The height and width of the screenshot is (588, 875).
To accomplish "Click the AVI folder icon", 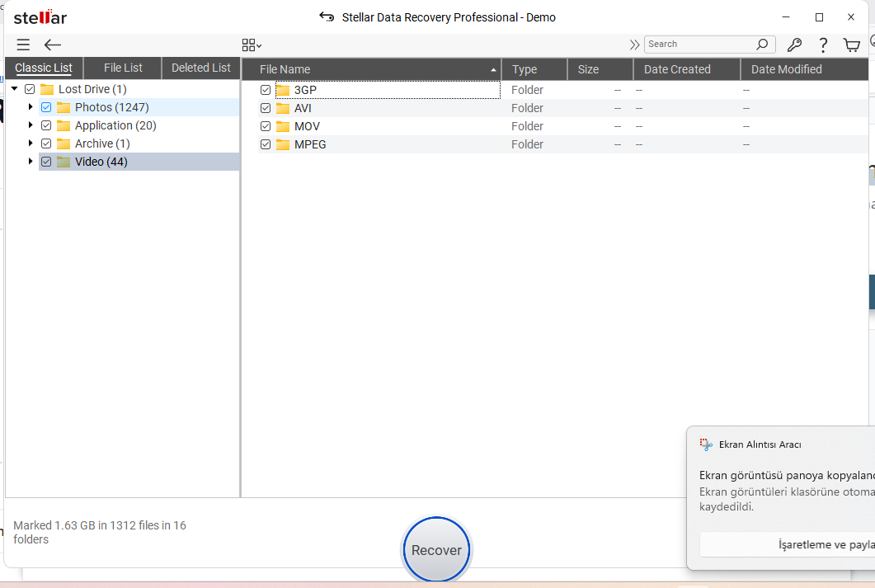I will [283, 108].
